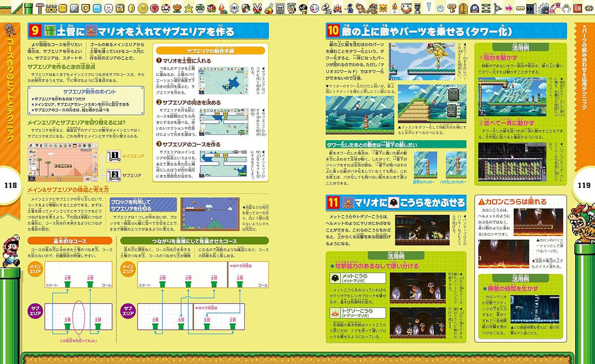
Task: Select the checkpoint flag icon
Action: (497, 8)
